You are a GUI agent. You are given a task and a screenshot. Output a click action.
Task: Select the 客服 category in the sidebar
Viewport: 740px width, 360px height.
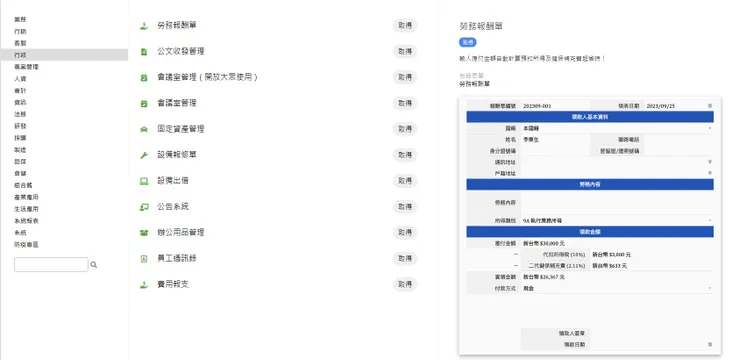[20, 43]
